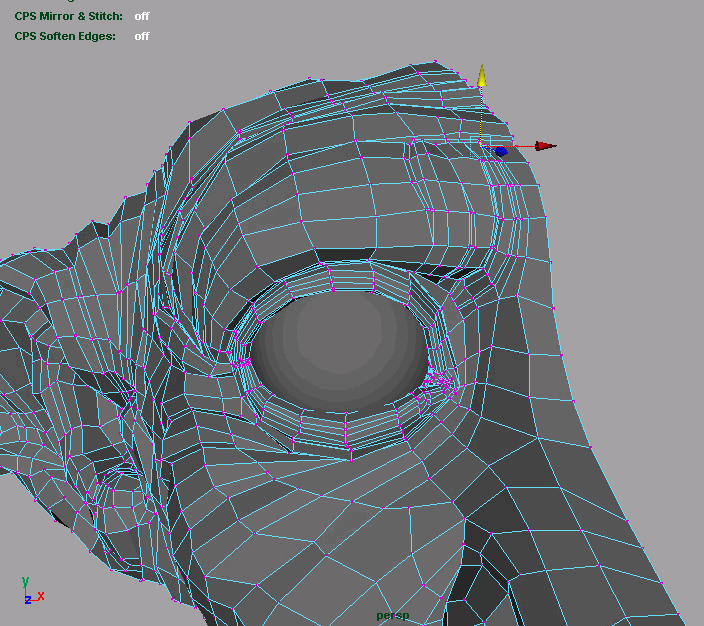Click the yellow Y-axis move arrow

click(481, 76)
